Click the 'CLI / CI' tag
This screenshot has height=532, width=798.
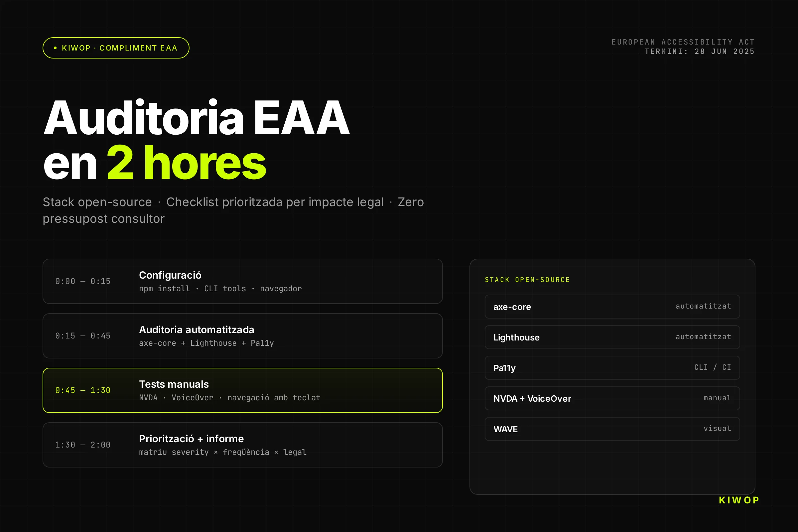713,367
